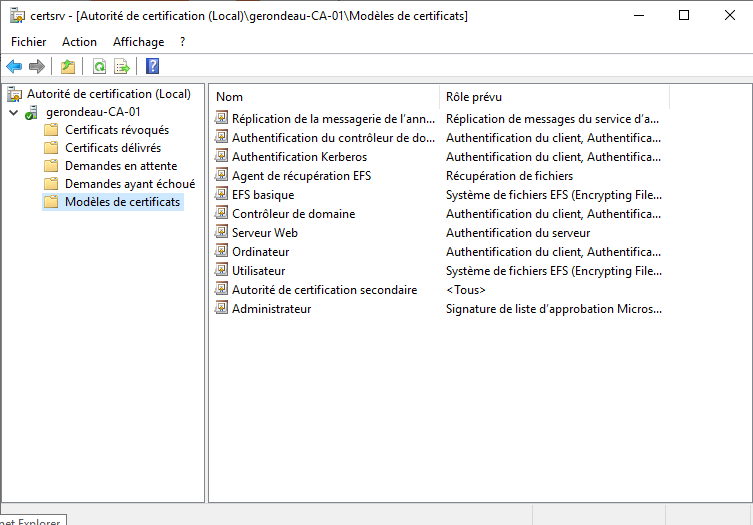Select the Certificats révoqués folder
Screen dimensions: 753x525
pos(116,130)
